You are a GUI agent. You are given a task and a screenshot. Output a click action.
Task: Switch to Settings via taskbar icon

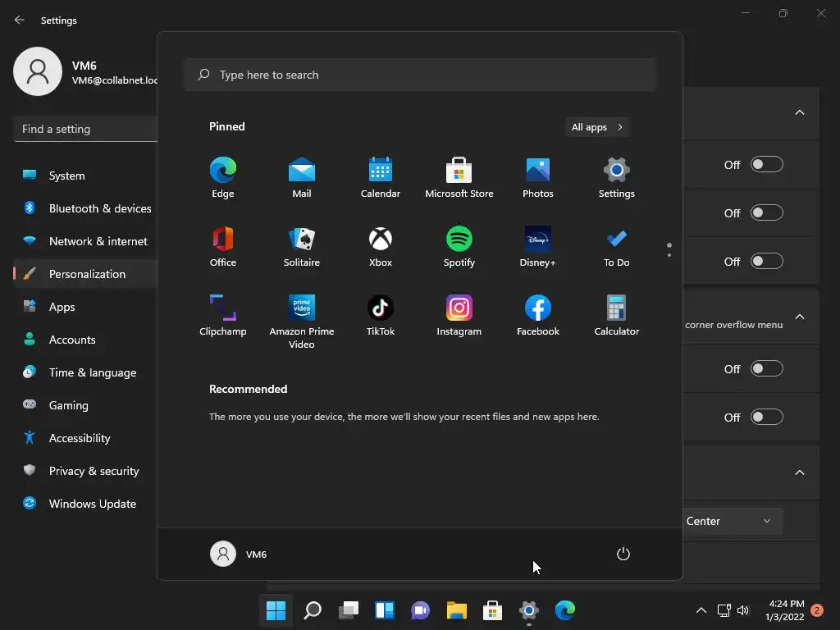[529, 610]
